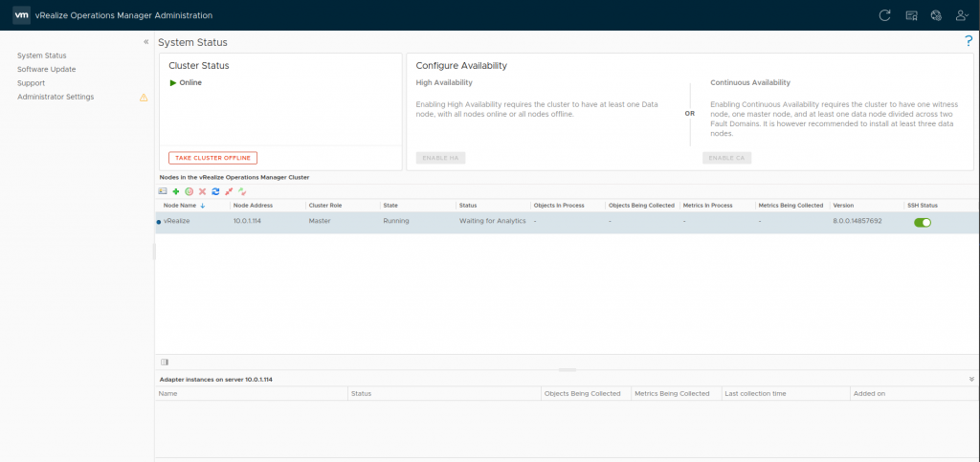Collapse the Adapter instances panel
Image resolution: width=980 pixels, height=462 pixels.
[x=970, y=380]
